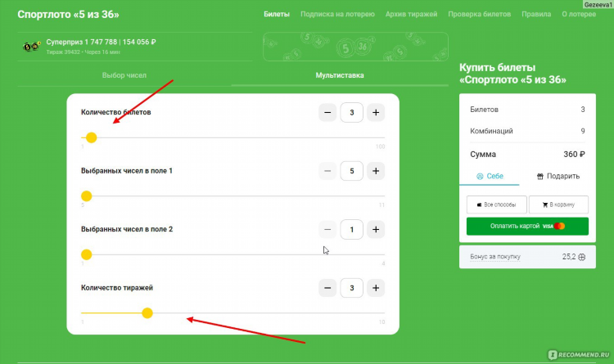The image size is (614, 364).
Task: Click the Сумма 360 ₽ value
Action: tap(574, 155)
